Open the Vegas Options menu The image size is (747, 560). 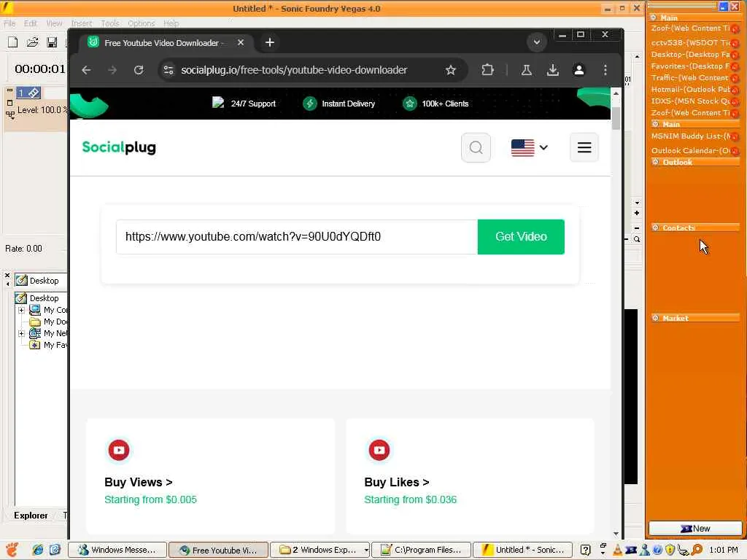(141, 23)
